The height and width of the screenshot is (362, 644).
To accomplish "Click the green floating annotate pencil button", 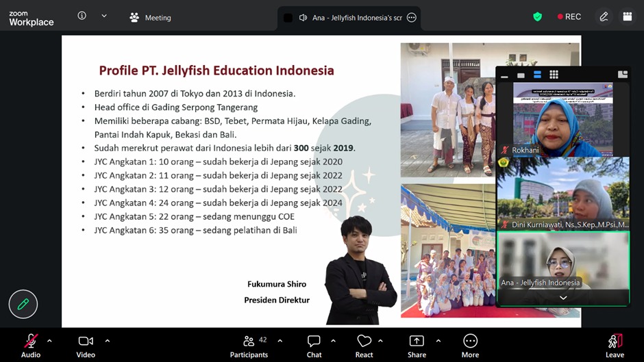I will click(23, 305).
